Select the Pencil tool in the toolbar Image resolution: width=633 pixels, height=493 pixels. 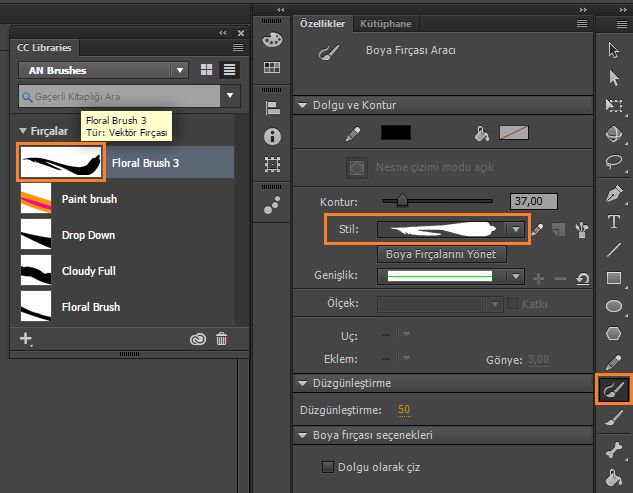click(614, 362)
